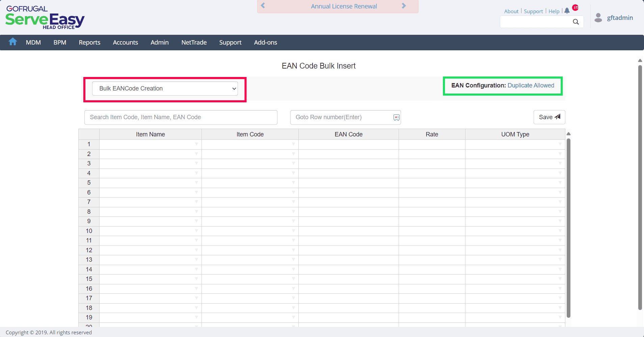Click the ServeEasy Head Office logo
Image resolution: width=644 pixels, height=337 pixels.
tap(45, 18)
